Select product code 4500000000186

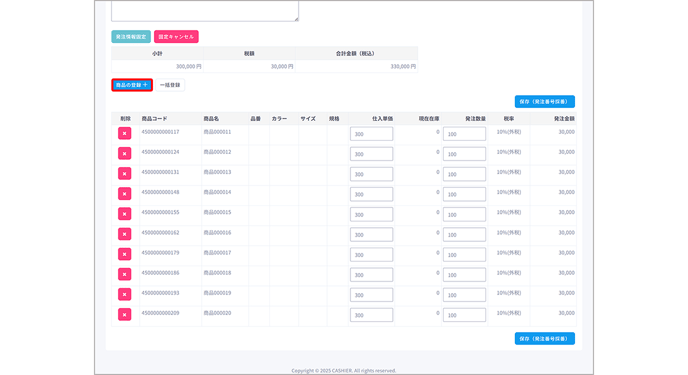[160, 273]
